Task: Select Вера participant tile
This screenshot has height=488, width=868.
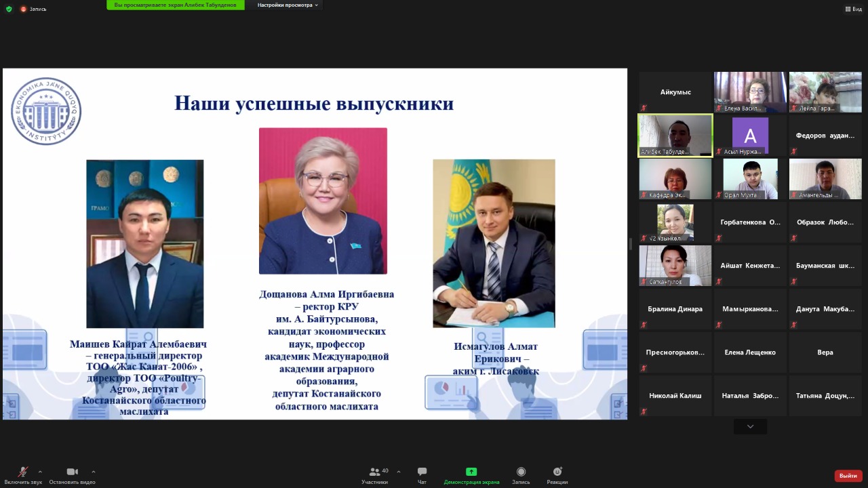Action: [825, 352]
